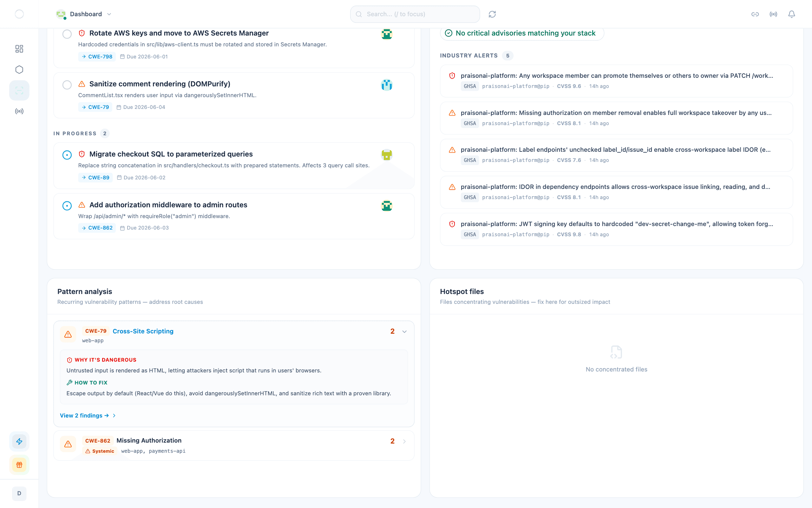Open the CWE-89 tag link
This screenshot has height=508, width=812.
point(95,178)
